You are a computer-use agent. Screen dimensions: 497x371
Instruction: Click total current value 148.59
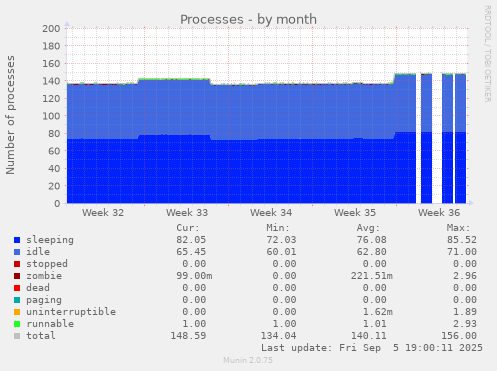pyautogui.click(x=188, y=336)
